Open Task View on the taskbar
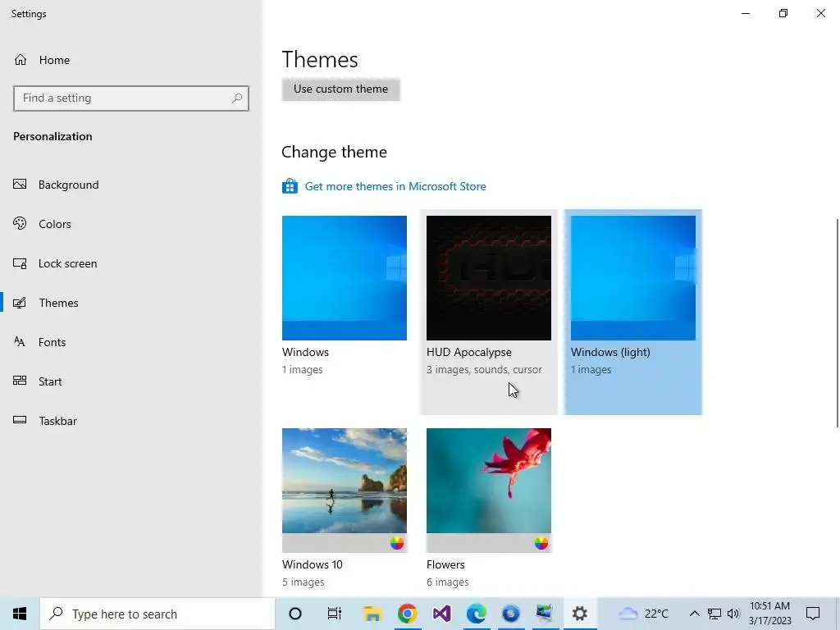840x630 pixels. click(x=335, y=614)
